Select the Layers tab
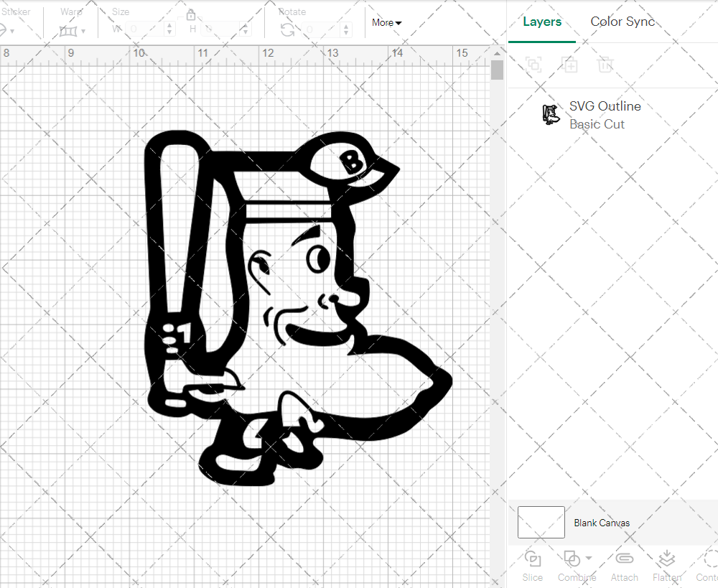This screenshot has width=718, height=588. [542, 22]
